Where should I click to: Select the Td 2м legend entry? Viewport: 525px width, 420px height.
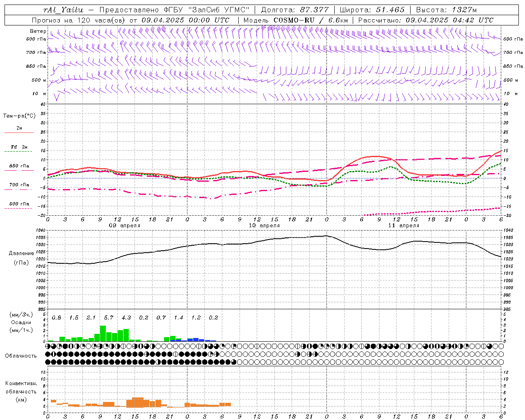click(x=19, y=147)
